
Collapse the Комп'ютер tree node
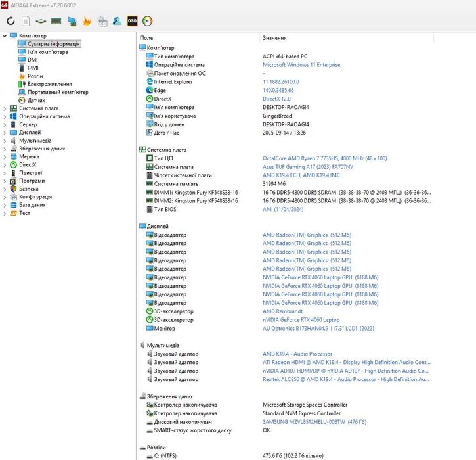(x=5, y=36)
